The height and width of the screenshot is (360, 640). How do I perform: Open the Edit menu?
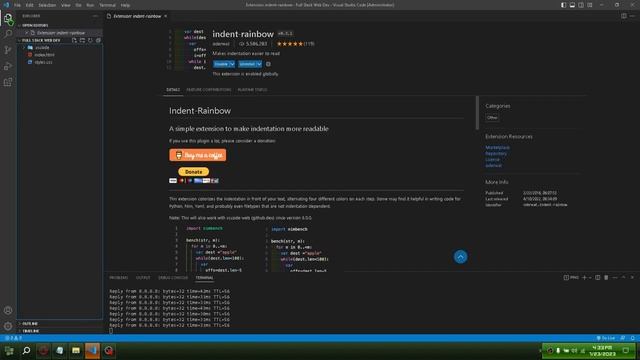[x=30, y=5]
